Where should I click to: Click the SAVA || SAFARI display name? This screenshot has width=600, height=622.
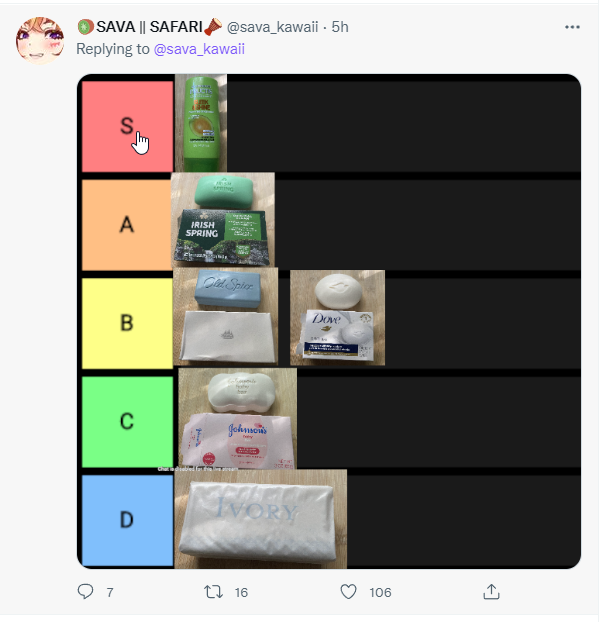point(150,27)
